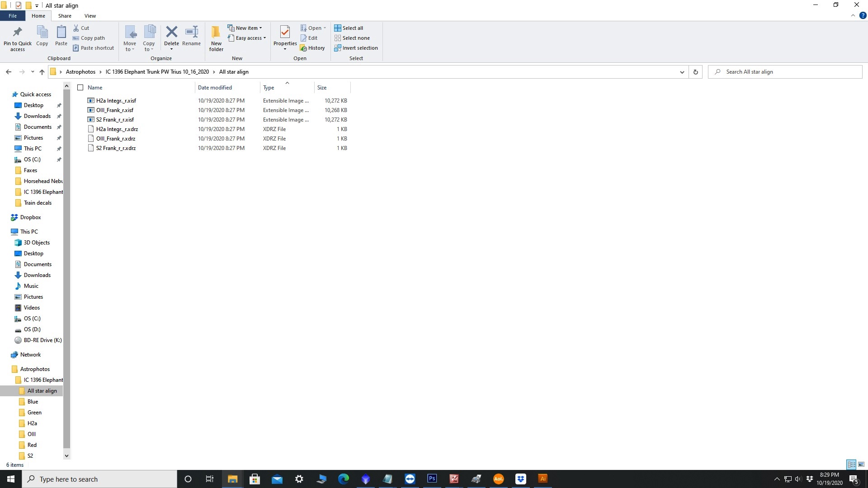868x488 pixels.
Task: Click the Delete icon in Organize group
Action: [x=171, y=34]
